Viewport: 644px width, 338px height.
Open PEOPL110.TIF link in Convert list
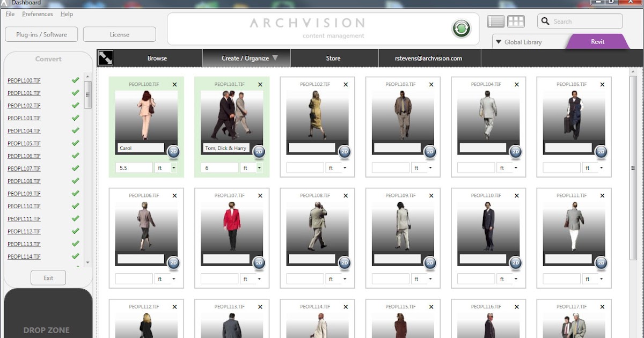pos(24,207)
